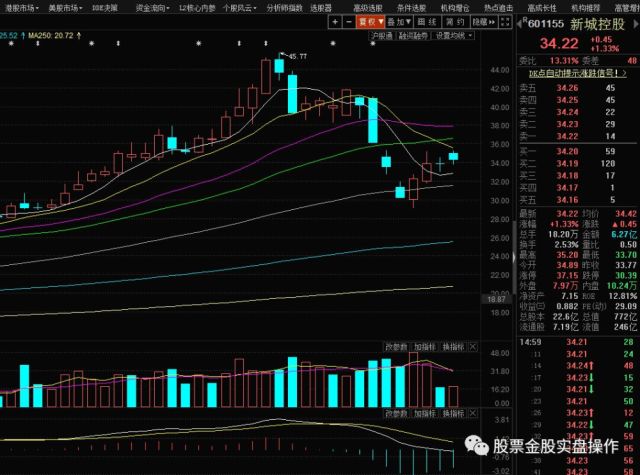Close the MACD indicator panel
640x475 pixels.
473,413
